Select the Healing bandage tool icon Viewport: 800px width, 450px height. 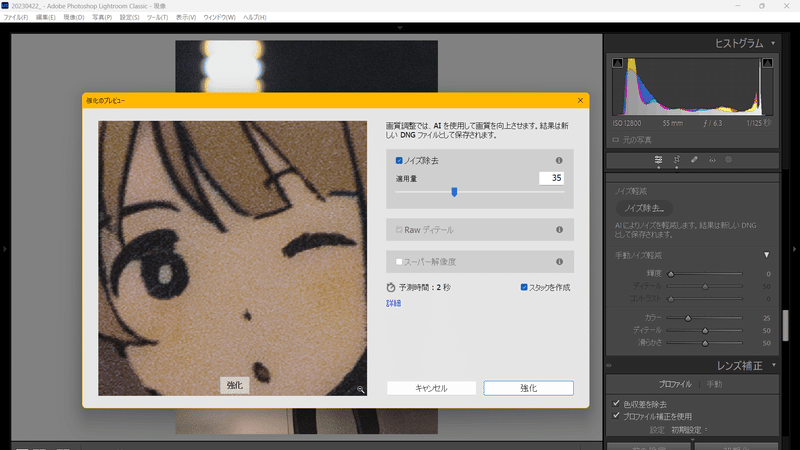[x=694, y=160]
